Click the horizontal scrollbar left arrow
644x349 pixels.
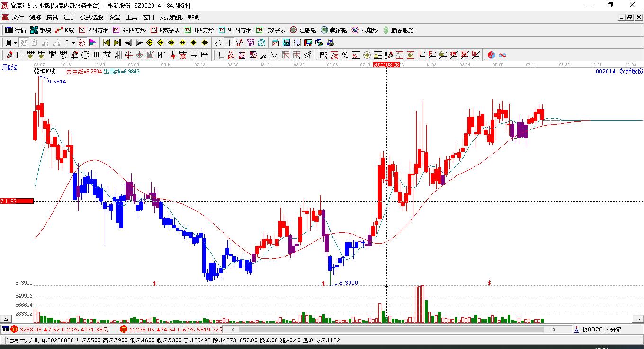(x=233, y=329)
